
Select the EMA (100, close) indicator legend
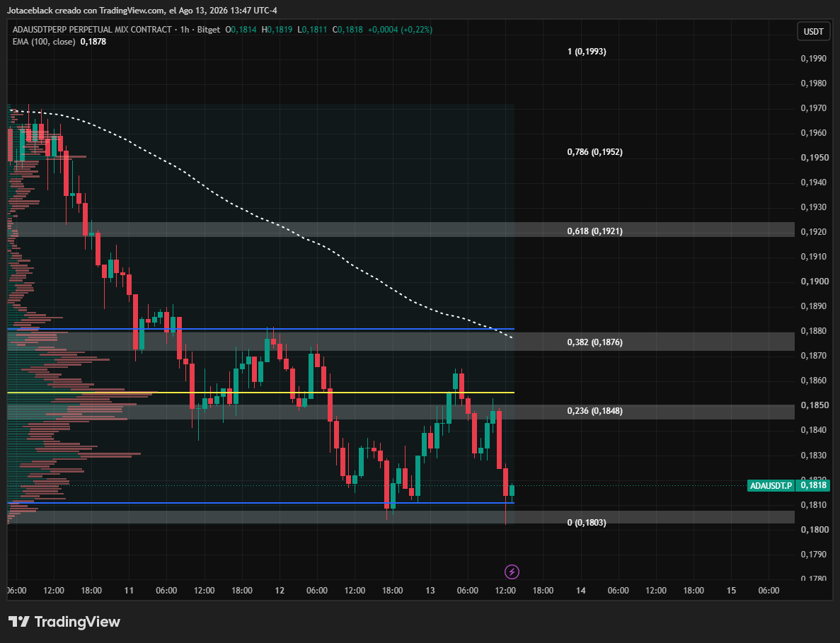point(44,42)
